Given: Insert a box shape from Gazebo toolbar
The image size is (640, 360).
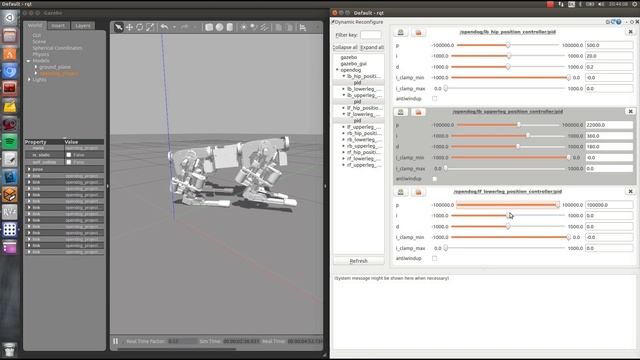Looking at the screenshot, I should [209, 27].
